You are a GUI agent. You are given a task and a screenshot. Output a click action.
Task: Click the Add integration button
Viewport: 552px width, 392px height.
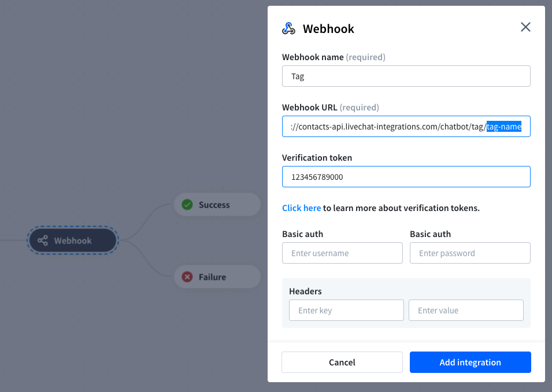click(470, 363)
